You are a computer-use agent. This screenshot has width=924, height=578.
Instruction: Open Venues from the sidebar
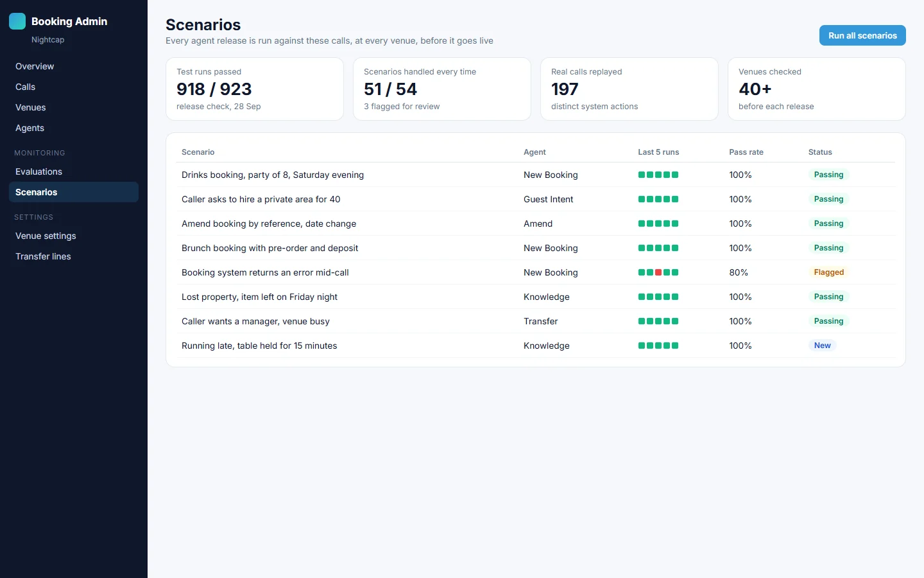74,107
